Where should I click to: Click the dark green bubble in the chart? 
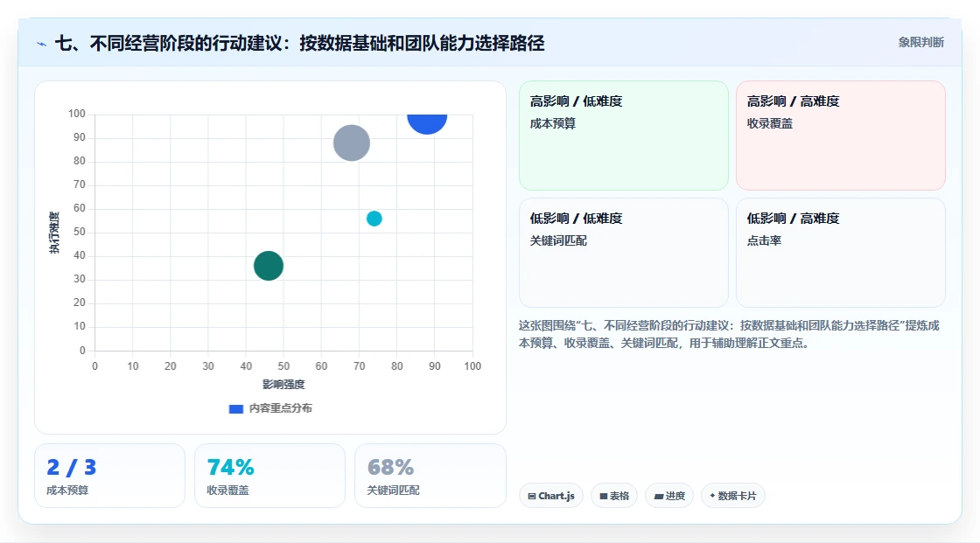(269, 266)
